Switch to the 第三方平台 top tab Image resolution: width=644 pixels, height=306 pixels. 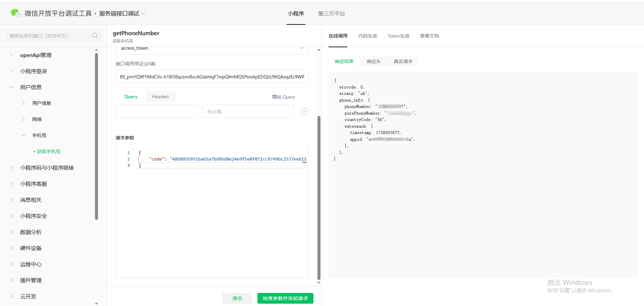tap(332, 13)
